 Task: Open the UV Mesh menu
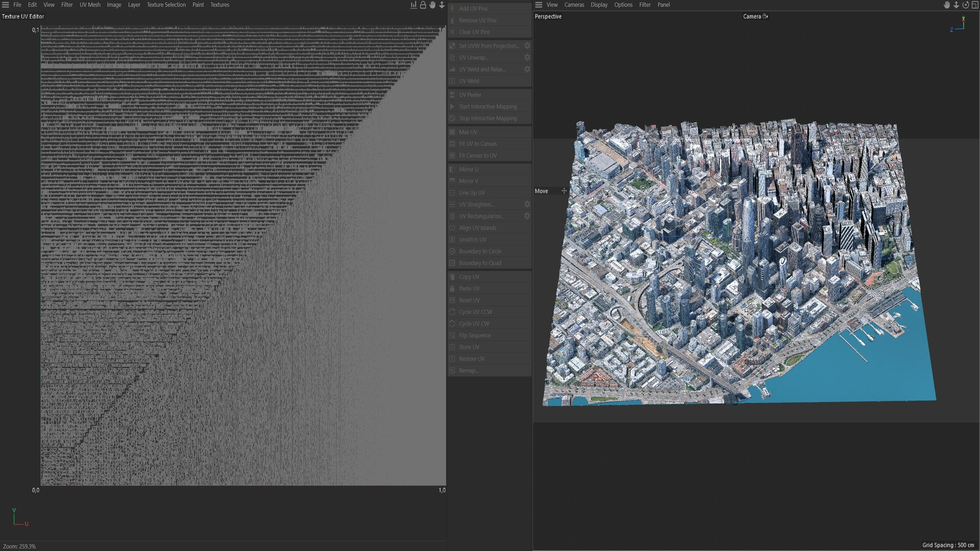click(90, 5)
